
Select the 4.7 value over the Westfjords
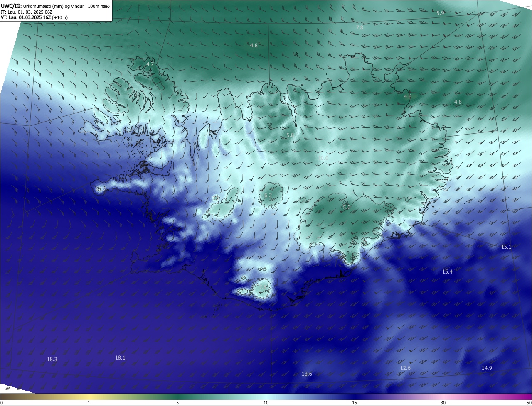coord(150,64)
